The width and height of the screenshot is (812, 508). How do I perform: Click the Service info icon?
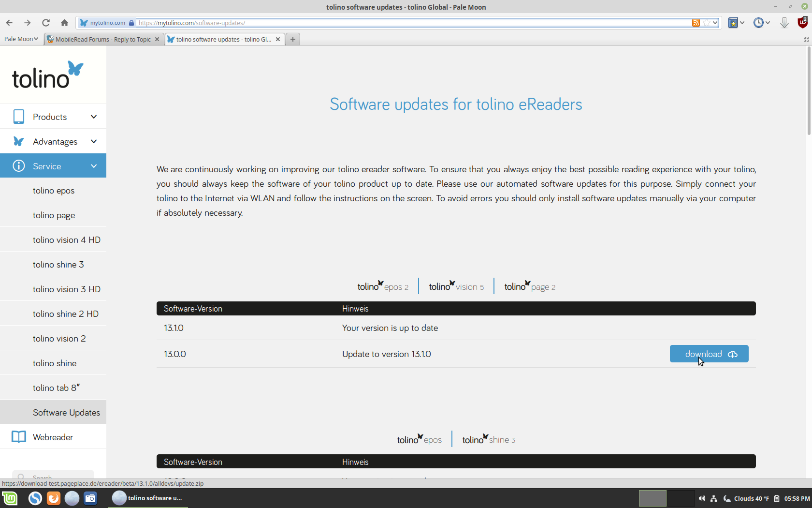[x=19, y=166]
